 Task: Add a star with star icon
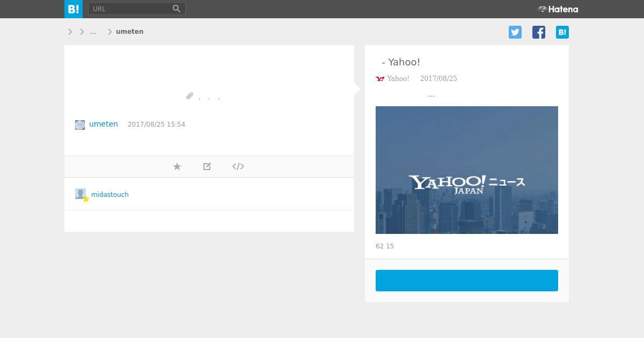point(177,166)
